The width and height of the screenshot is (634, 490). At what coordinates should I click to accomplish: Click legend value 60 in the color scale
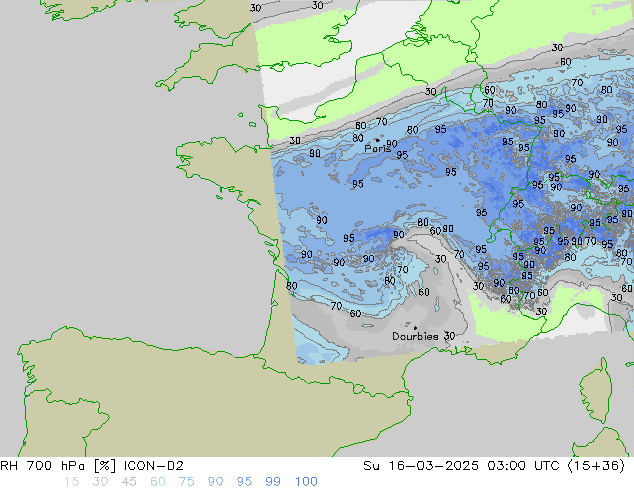[x=158, y=482]
